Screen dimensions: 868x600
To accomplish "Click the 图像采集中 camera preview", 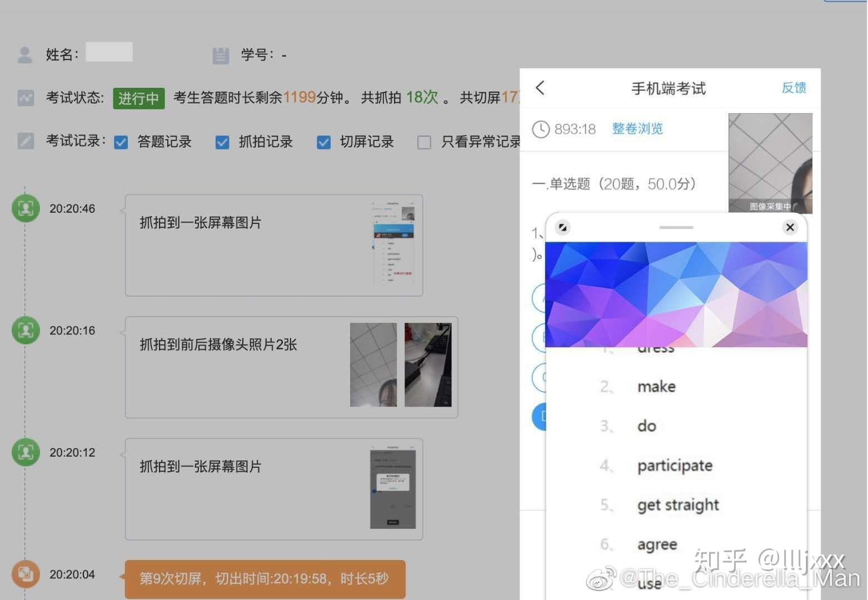I will (x=770, y=163).
